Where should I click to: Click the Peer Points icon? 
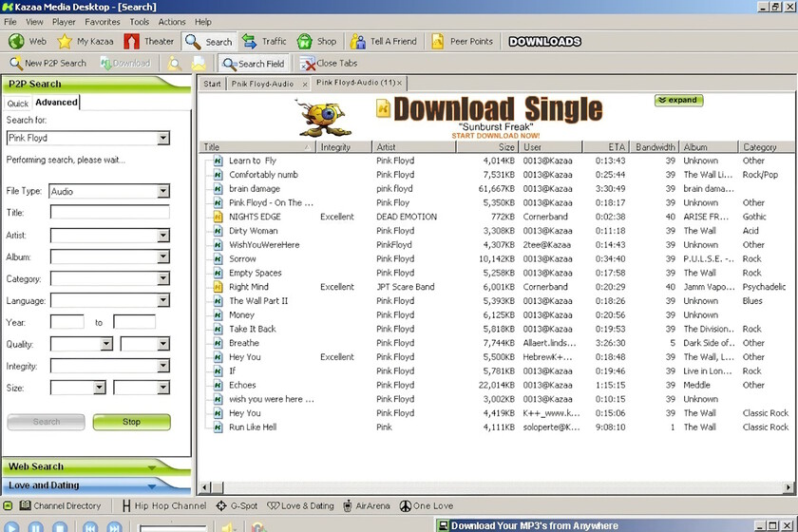(x=438, y=42)
